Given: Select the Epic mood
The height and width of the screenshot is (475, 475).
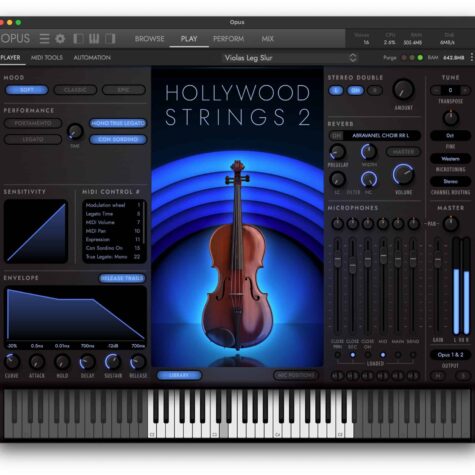Looking at the screenshot, I should (x=124, y=90).
